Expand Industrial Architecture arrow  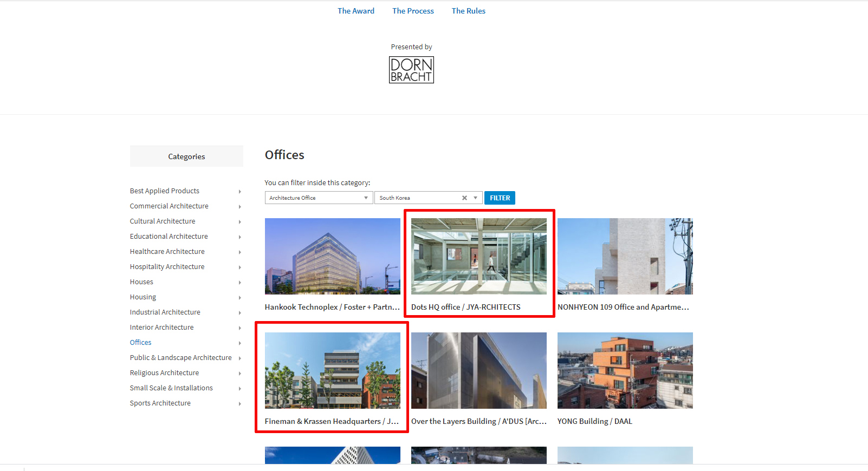click(x=239, y=313)
